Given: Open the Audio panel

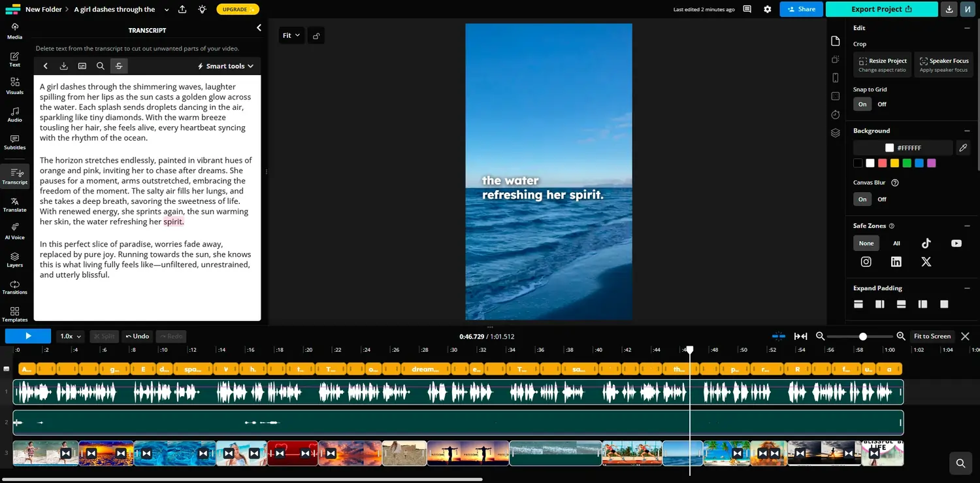Looking at the screenshot, I should [14, 114].
